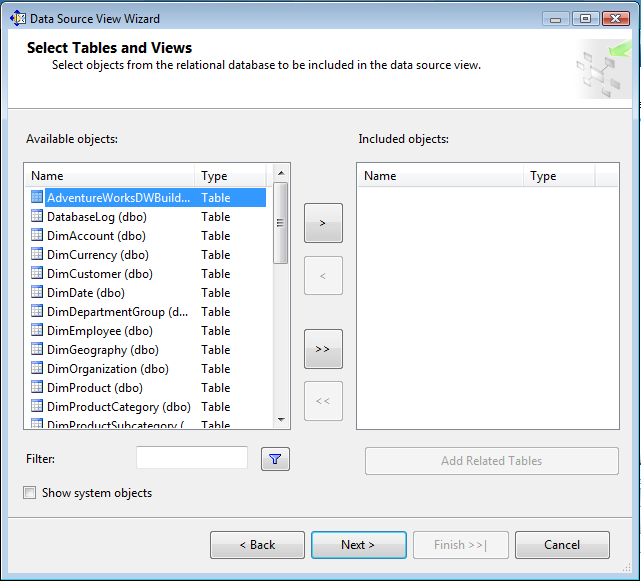Click scroll down arrow of available objects list
The height and width of the screenshot is (583, 641).
[x=281, y=419]
